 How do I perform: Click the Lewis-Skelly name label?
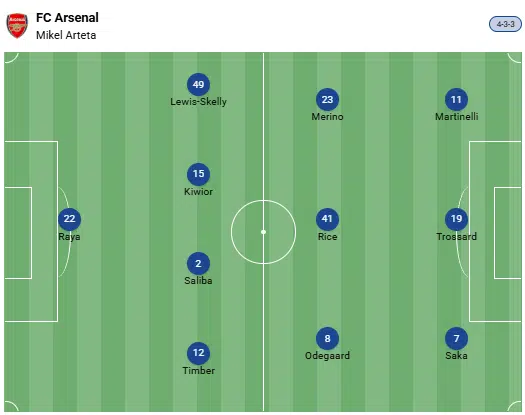tap(198, 101)
